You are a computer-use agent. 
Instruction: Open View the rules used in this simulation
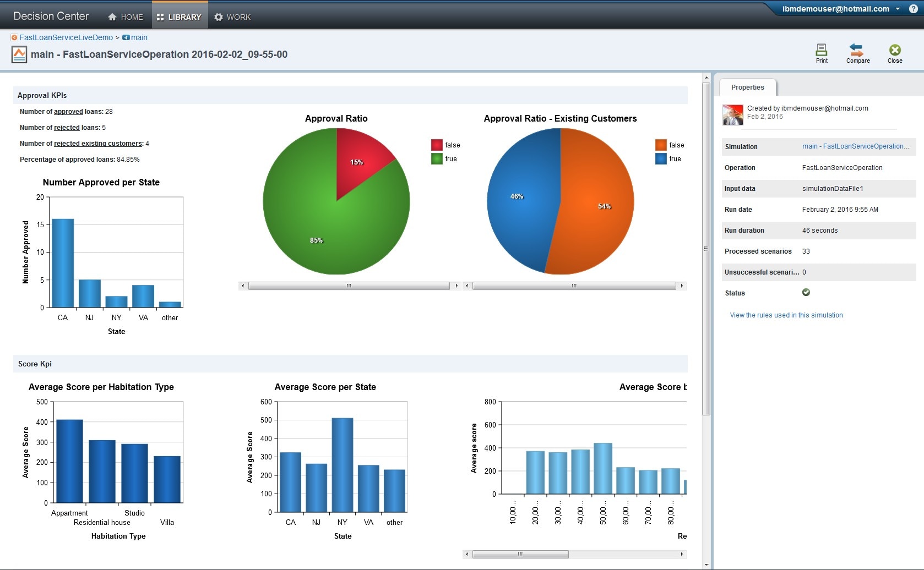tap(786, 315)
